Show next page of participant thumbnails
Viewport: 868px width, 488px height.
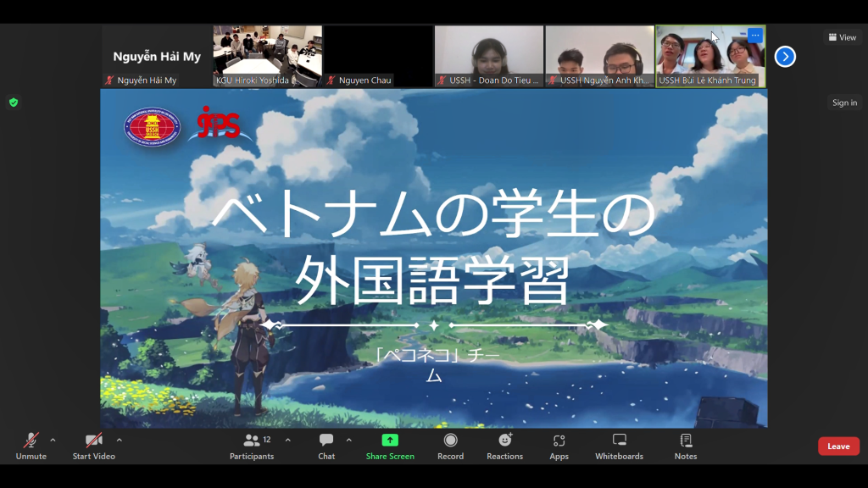[x=785, y=57]
